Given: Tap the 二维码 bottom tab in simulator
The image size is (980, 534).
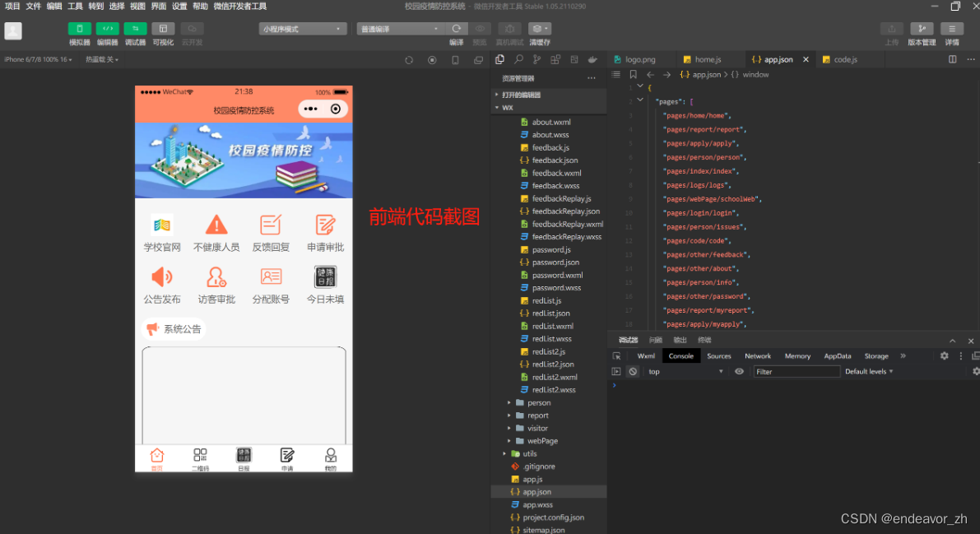Looking at the screenshot, I should coord(200,459).
